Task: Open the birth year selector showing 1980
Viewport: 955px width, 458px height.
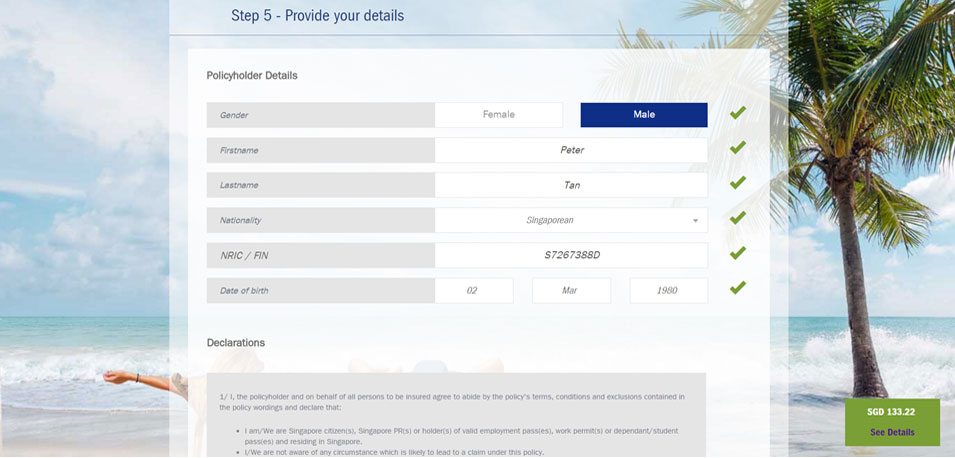Action: 669,291
